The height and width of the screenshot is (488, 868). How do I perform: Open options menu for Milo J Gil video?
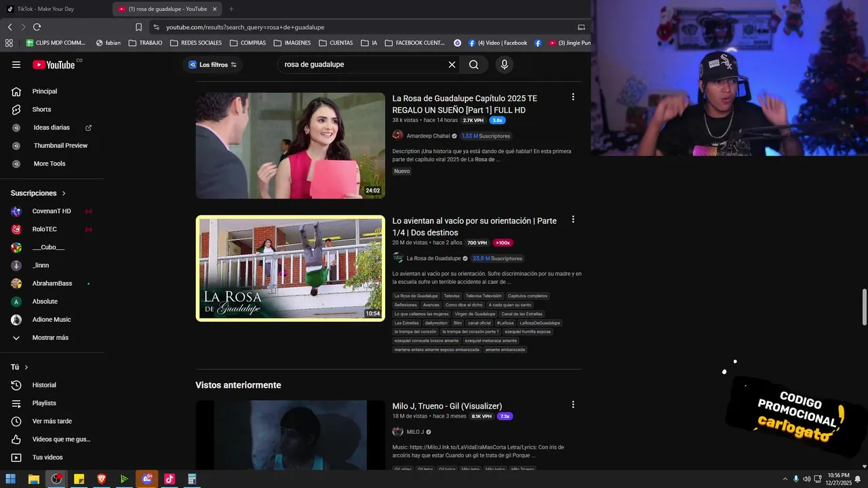[x=573, y=405]
